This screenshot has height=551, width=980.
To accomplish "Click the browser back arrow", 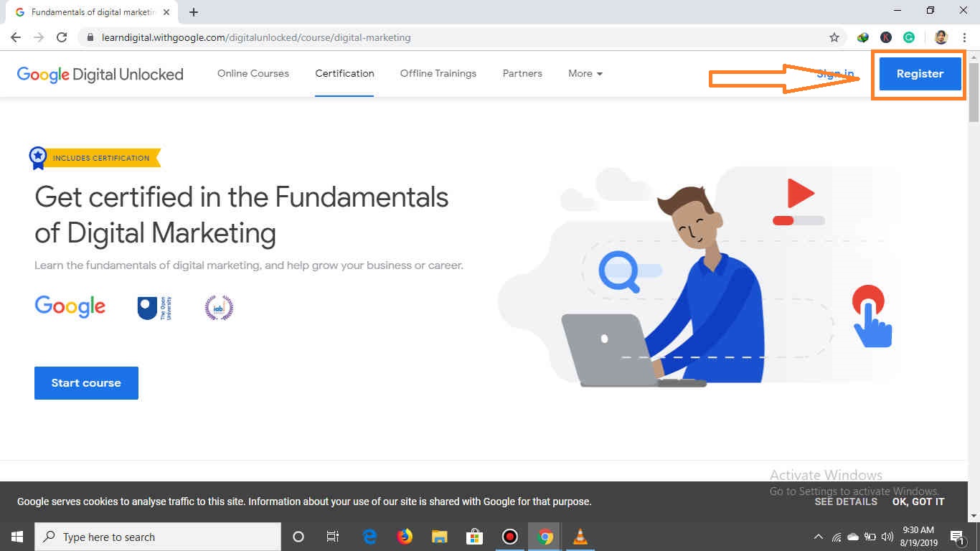I will (x=16, y=37).
